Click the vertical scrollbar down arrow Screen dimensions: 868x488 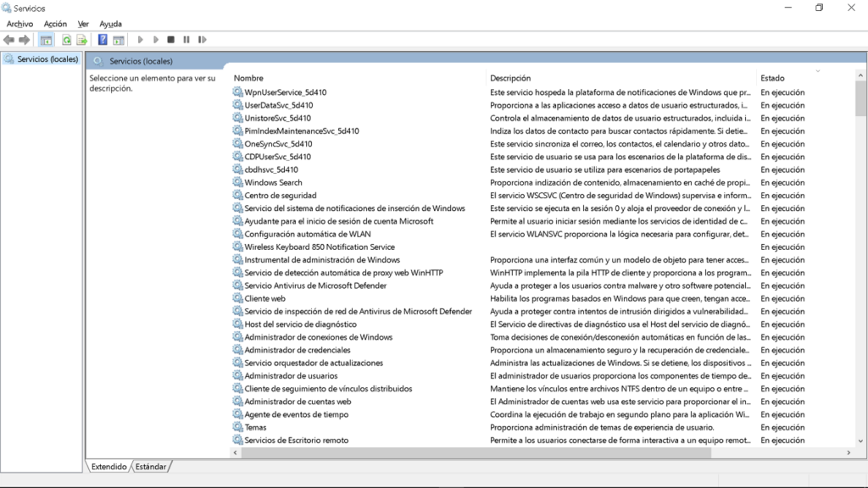[x=860, y=441]
